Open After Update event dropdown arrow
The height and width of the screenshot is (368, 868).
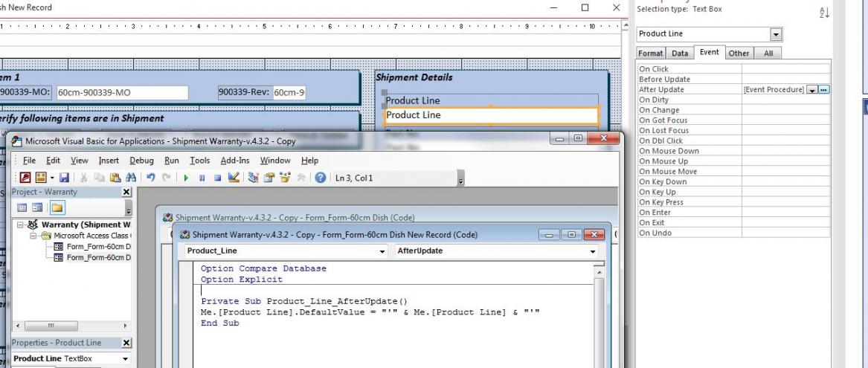coord(811,90)
